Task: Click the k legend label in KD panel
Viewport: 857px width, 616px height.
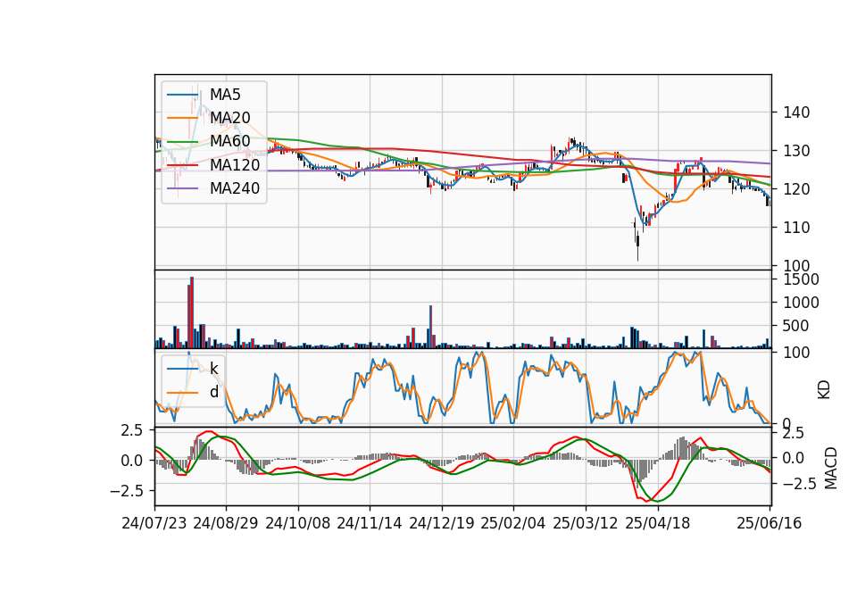Action: 214,369
